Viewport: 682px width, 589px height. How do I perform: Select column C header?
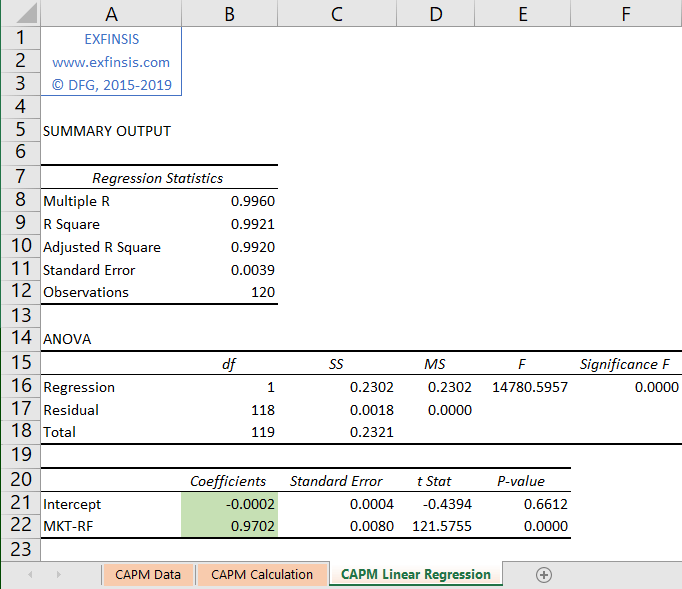pos(337,13)
